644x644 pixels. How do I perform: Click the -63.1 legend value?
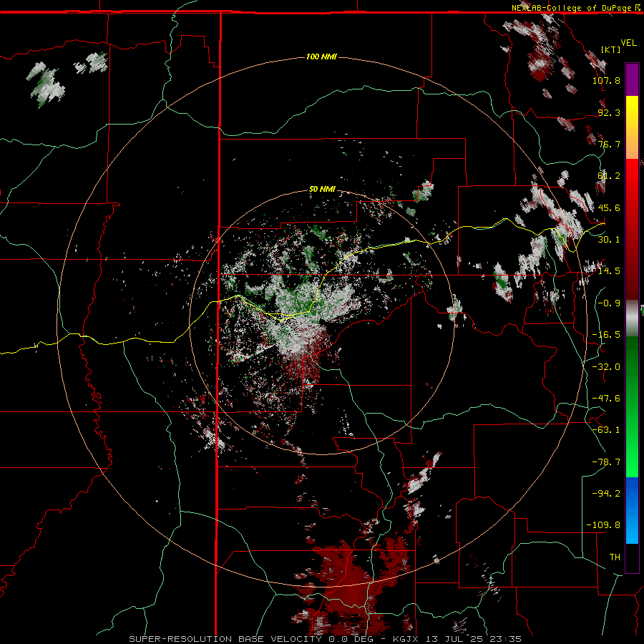[x=606, y=430]
